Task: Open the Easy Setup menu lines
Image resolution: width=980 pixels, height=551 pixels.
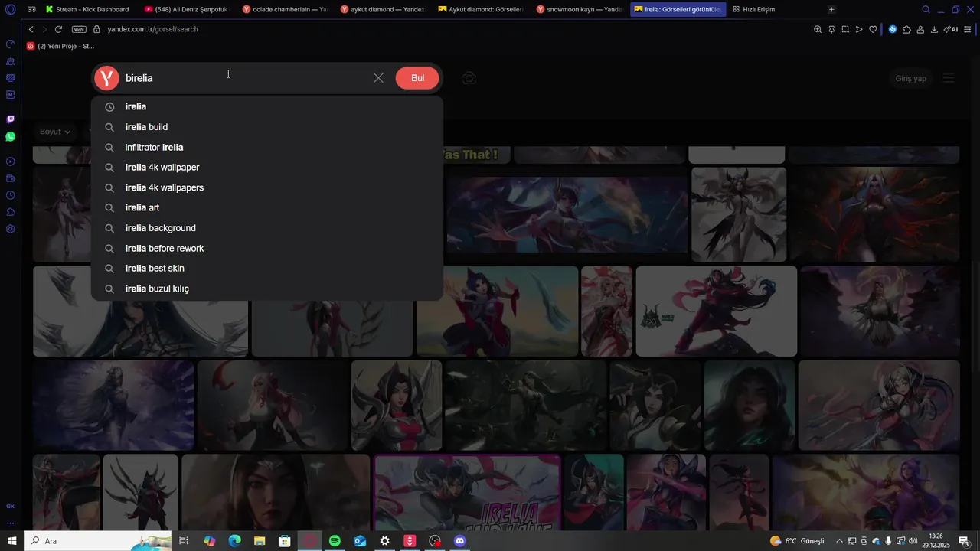Action: (969, 29)
